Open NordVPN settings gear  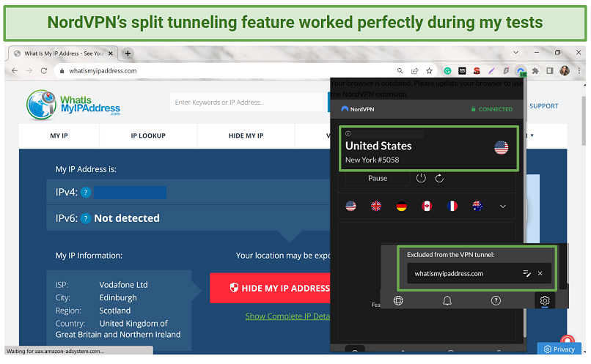(x=545, y=300)
